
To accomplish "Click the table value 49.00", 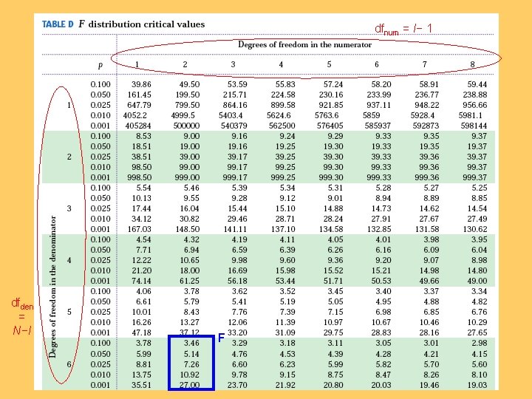I will (x=477, y=281).
